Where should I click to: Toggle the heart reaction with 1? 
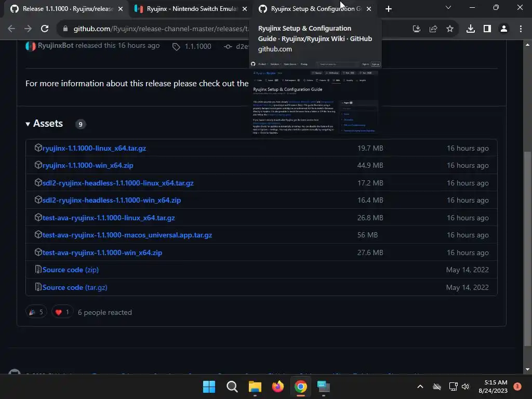(62, 312)
